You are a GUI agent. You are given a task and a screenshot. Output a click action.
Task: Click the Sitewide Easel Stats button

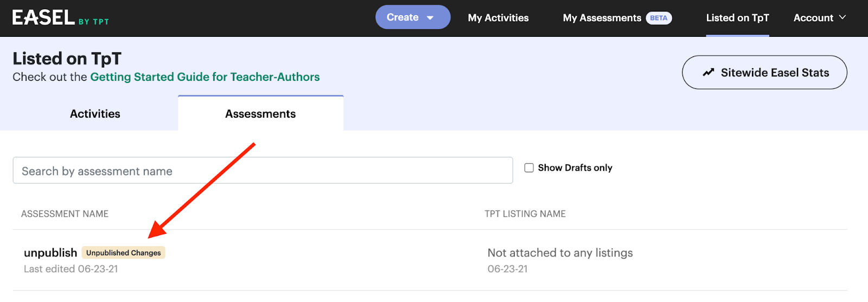[764, 72]
